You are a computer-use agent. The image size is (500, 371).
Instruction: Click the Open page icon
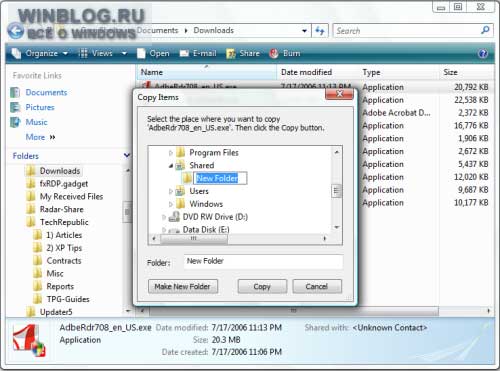coord(141,53)
